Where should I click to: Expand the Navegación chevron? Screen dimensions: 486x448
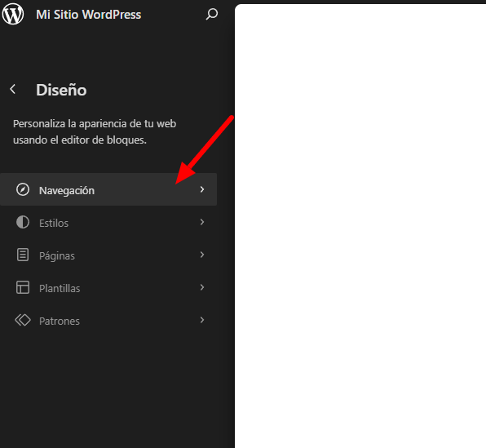[202, 189]
